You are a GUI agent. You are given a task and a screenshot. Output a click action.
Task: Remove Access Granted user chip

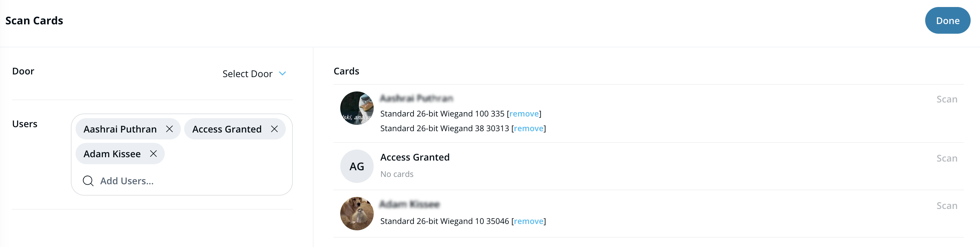274,129
